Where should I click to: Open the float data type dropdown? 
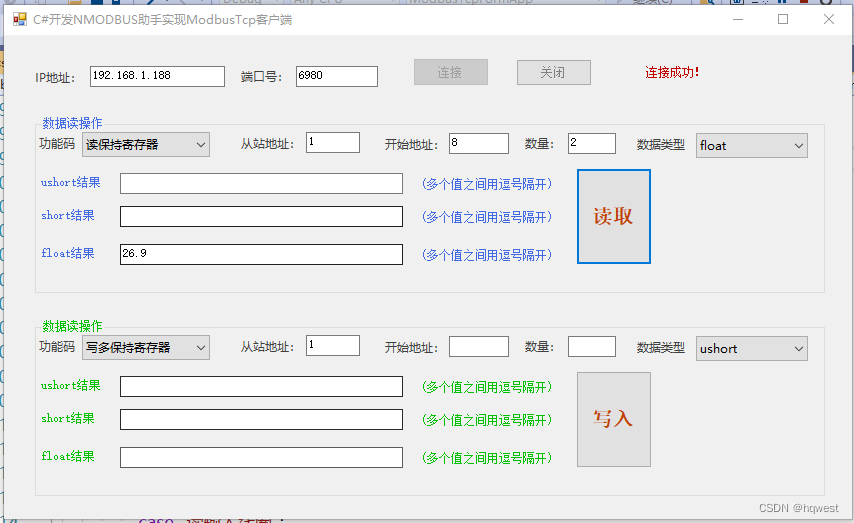[752, 146]
